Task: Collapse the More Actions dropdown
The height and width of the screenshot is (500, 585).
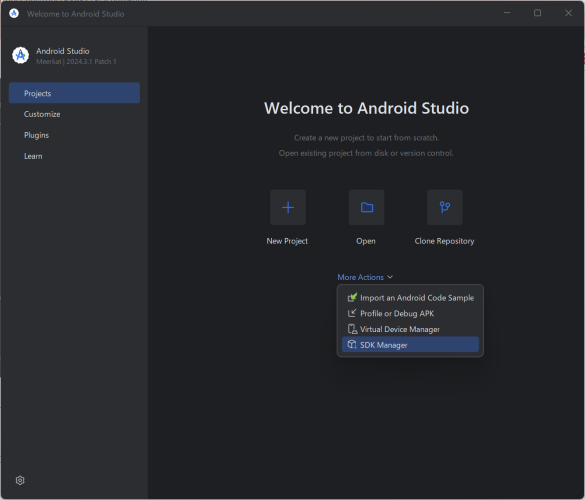Action: click(365, 277)
